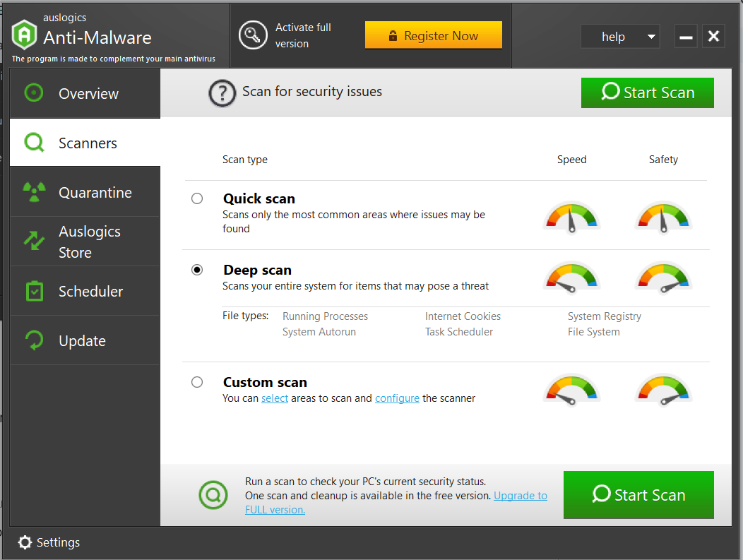Switch to the Scanners section
Image resolution: width=743 pixels, height=560 pixels.
point(88,142)
